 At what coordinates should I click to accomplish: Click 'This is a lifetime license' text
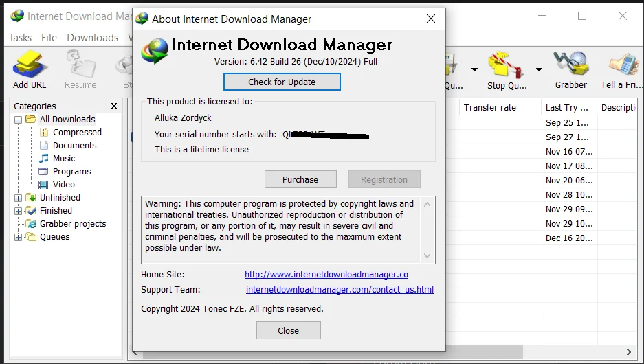click(201, 149)
